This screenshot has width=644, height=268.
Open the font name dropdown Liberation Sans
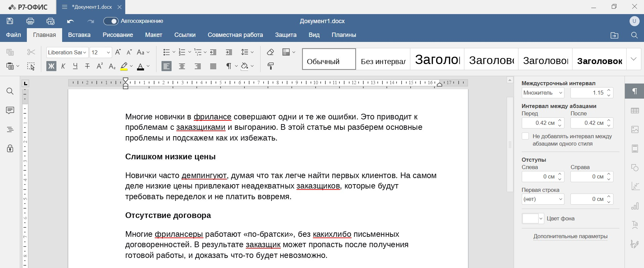click(67, 52)
